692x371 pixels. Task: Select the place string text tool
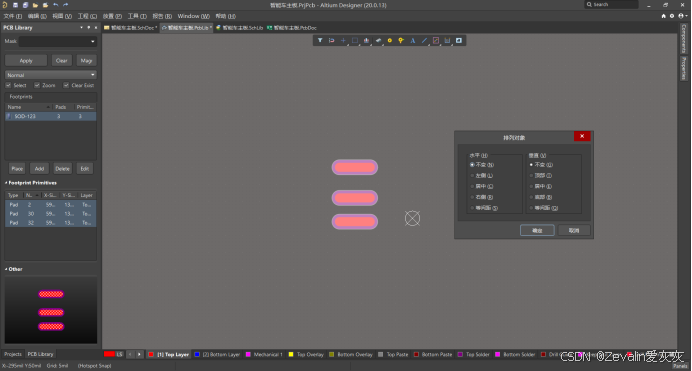pyautogui.click(x=413, y=41)
